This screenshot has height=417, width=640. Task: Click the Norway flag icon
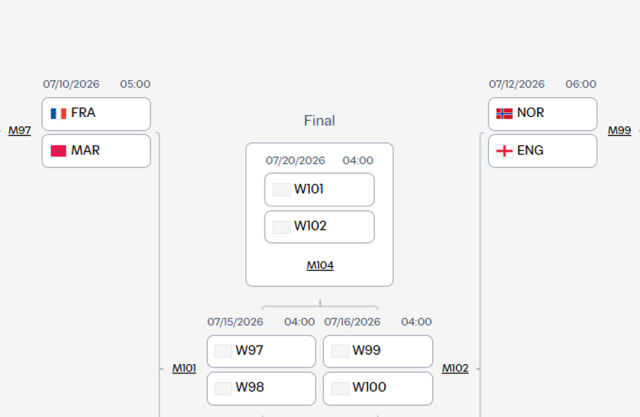coord(504,113)
